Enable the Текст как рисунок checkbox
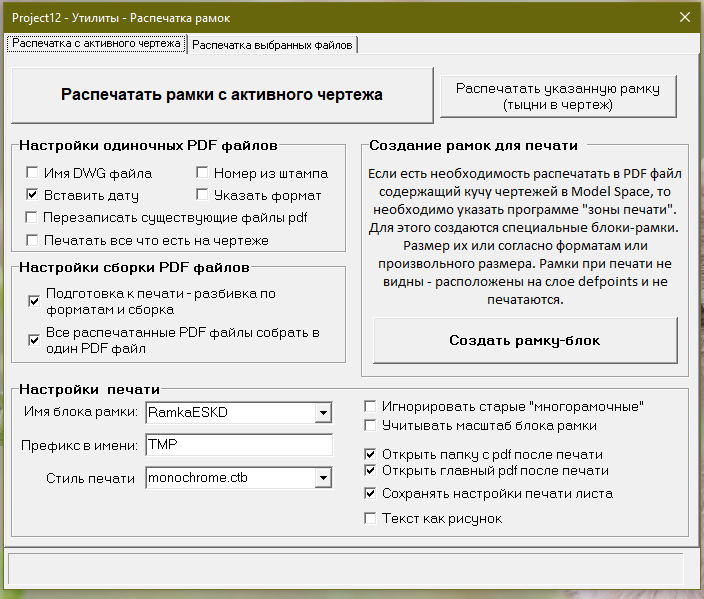The height and width of the screenshot is (599, 704). coord(370,519)
